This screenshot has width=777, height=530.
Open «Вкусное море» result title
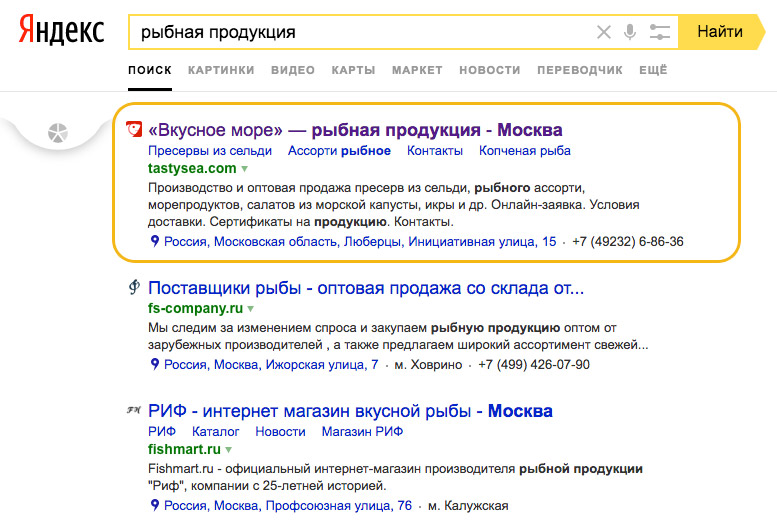point(355,130)
